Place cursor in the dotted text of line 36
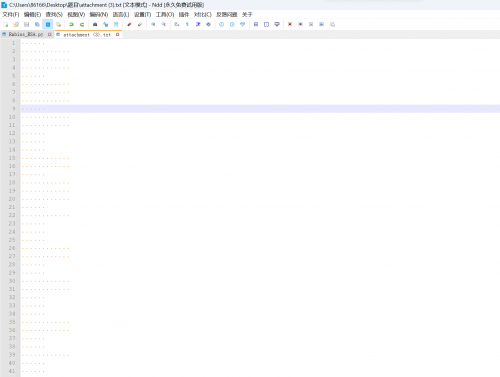Screen dimensions: 500x377 (x=46, y=330)
